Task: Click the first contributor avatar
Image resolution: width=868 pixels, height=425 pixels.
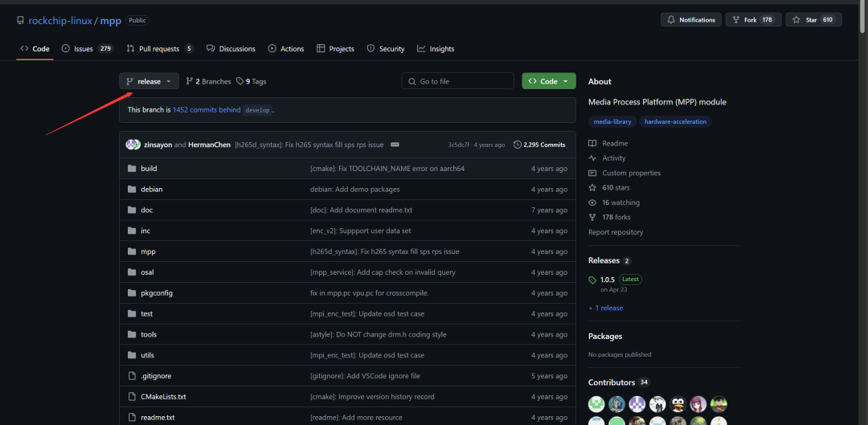Action: pos(596,404)
